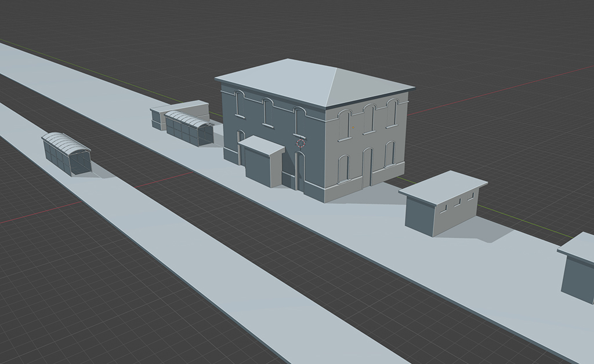
Task: Click the orange origin dot on the building wall
Action: pyautogui.click(x=353, y=128)
